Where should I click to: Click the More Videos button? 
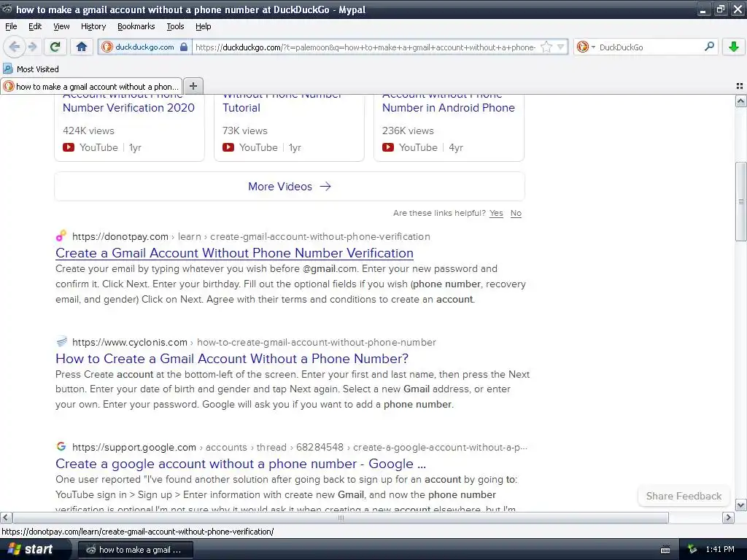pyautogui.click(x=290, y=186)
